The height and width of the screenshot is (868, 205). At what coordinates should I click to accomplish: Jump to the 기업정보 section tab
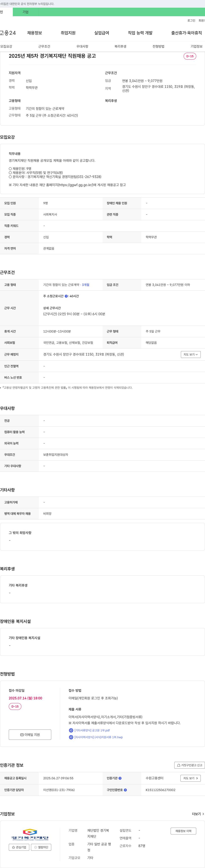197,47
